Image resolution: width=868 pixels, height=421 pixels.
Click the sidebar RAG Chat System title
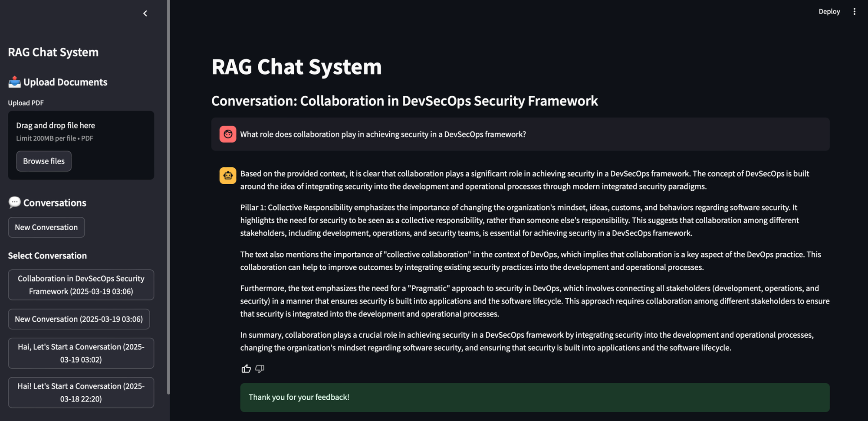(53, 52)
